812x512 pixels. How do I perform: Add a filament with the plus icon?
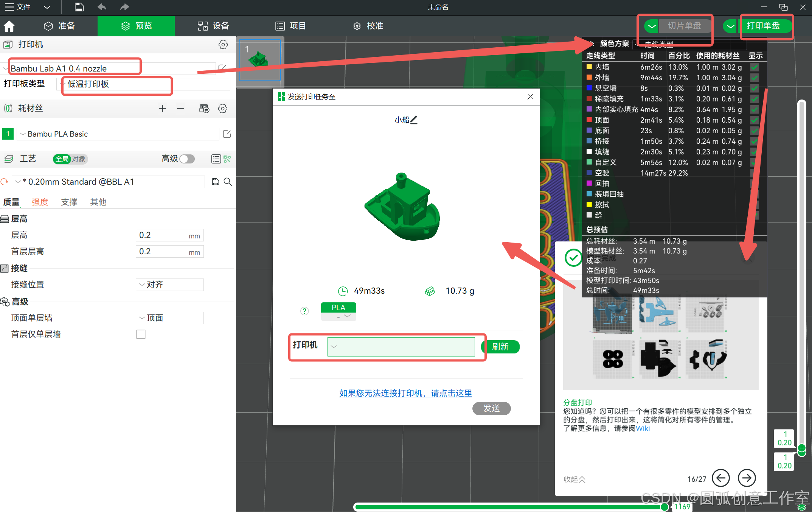[x=162, y=109]
